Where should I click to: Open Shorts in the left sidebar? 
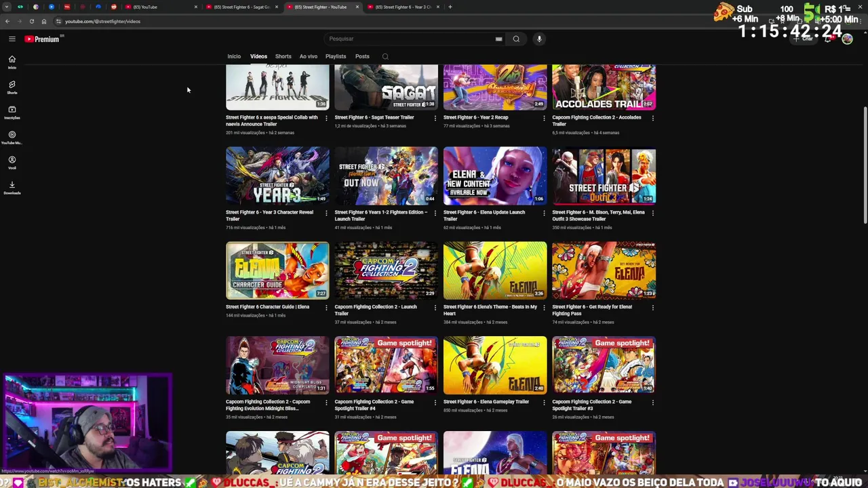(12, 87)
